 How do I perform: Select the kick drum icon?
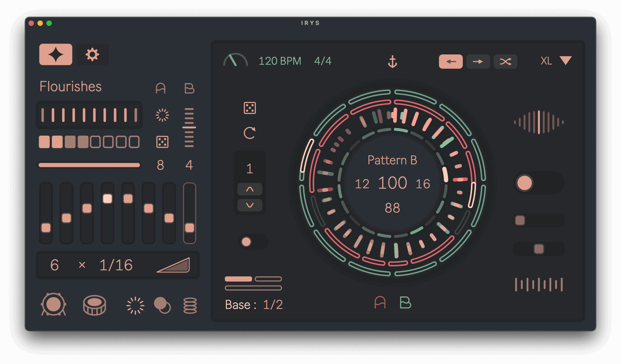[x=53, y=304]
